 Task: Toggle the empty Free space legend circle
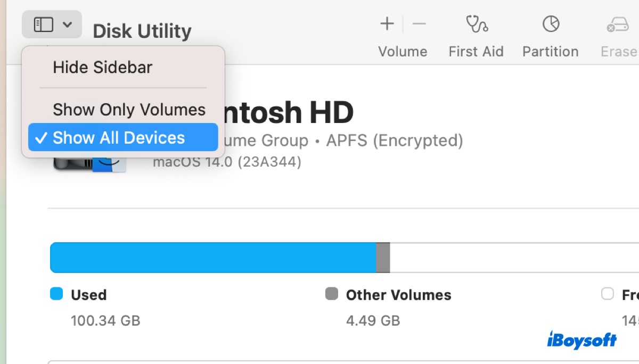coord(607,294)
